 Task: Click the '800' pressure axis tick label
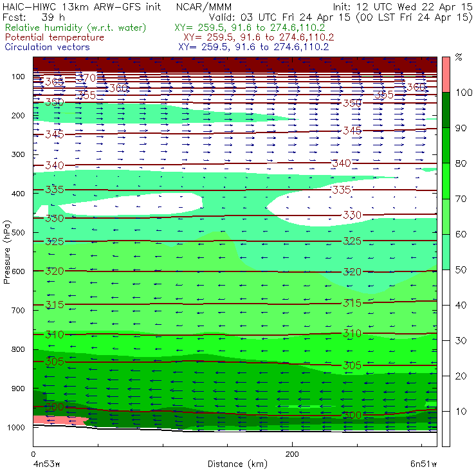(x=18, y=349)
